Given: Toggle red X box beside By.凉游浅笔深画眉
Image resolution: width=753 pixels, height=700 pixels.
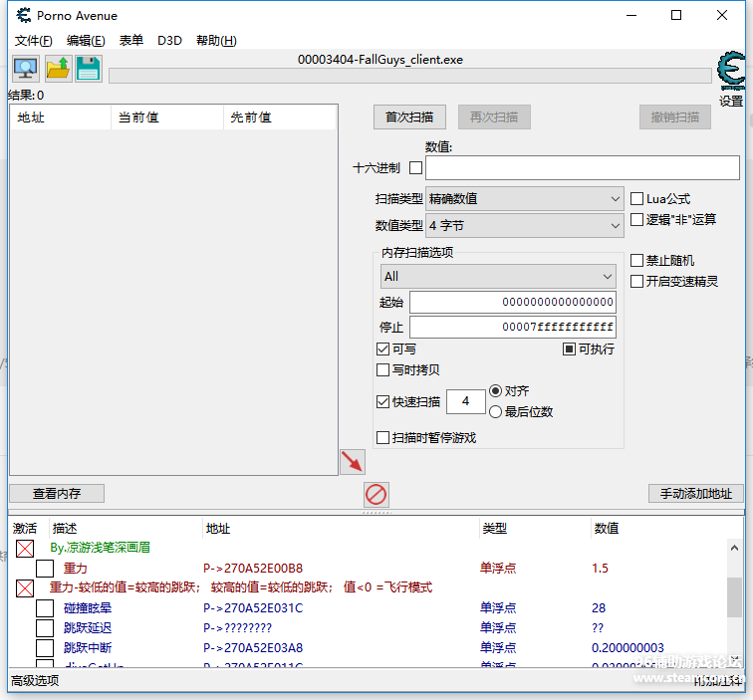Looking at the screenshot, I should point(25,549).
